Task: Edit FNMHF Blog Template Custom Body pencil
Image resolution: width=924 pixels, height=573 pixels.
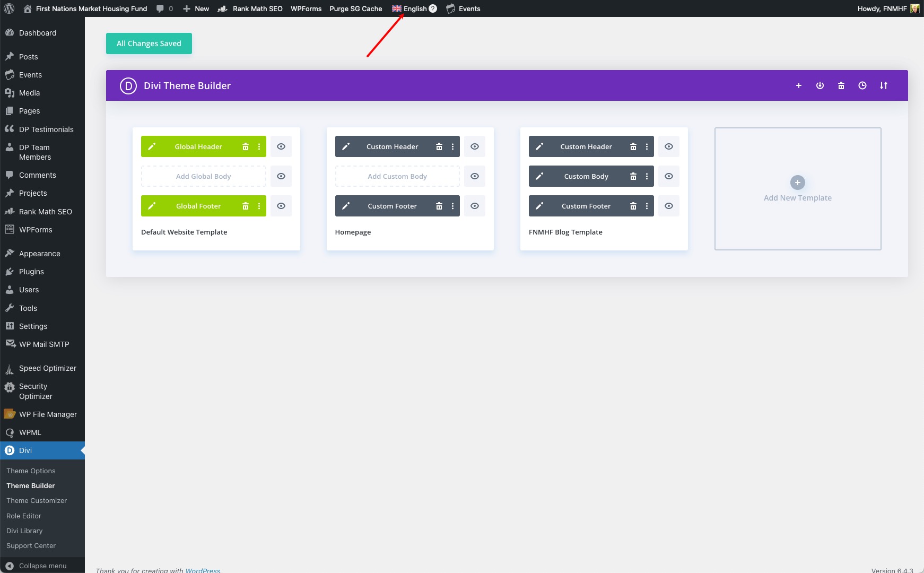Action: pyautogui.click(x=539, y=176)
